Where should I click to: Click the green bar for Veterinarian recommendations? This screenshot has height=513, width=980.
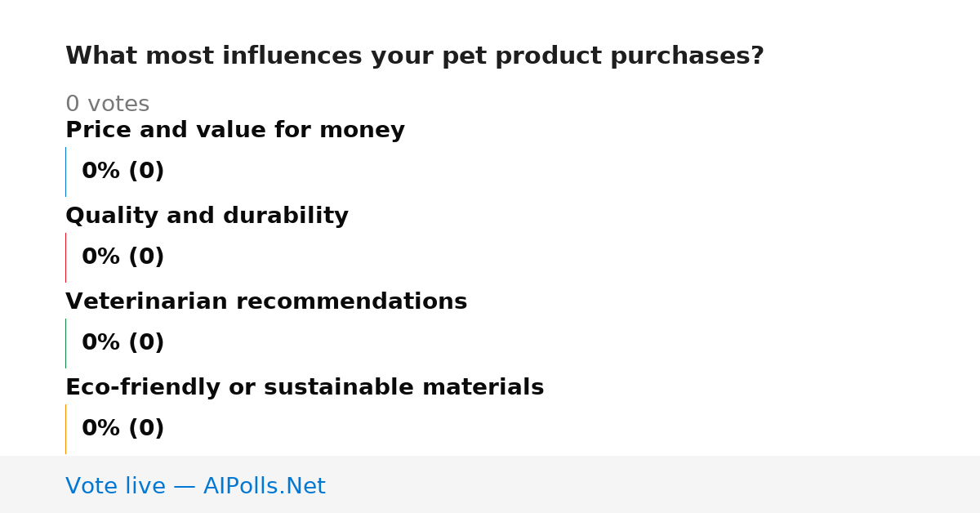(66, 343)
